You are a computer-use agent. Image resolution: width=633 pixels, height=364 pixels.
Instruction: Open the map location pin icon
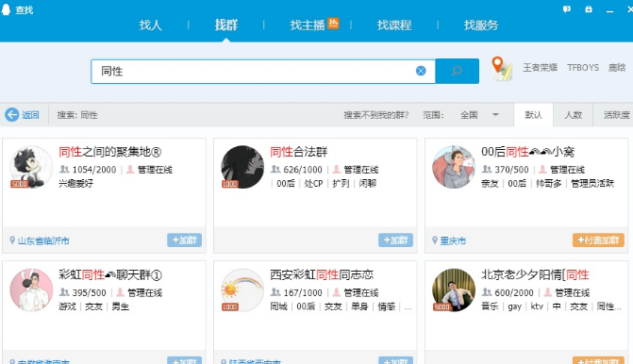point(501,68)
